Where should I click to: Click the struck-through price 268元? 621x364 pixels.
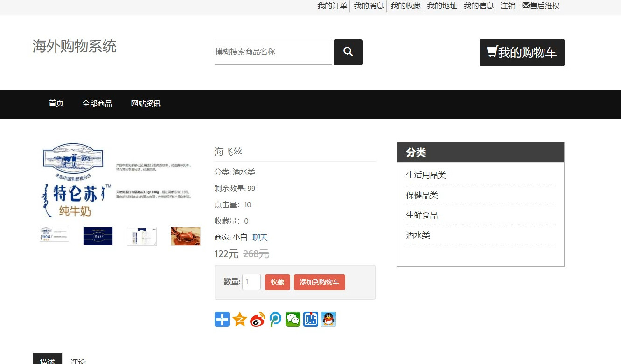click(256, 254)
